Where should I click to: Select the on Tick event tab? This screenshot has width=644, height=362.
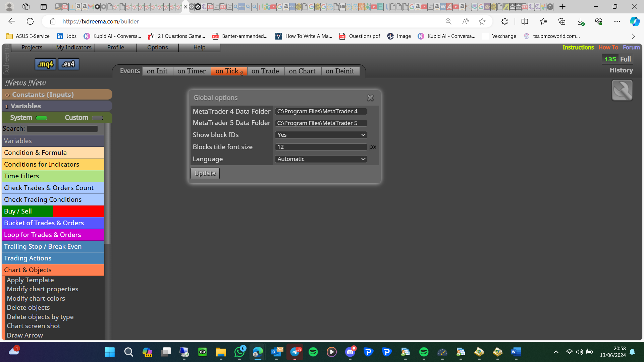point(229,71)
